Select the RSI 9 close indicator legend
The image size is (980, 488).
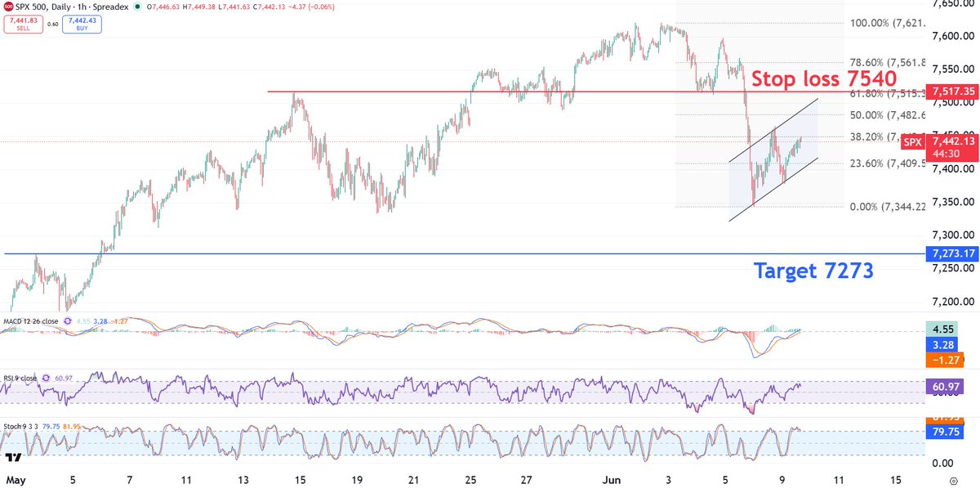pyautogui.click(x=20, y=378)
